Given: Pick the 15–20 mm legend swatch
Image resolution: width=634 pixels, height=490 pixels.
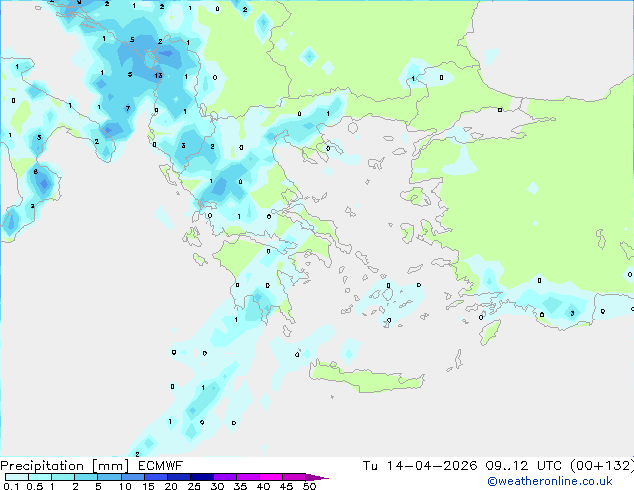Looking at the screenshot, I should [155, 477].
